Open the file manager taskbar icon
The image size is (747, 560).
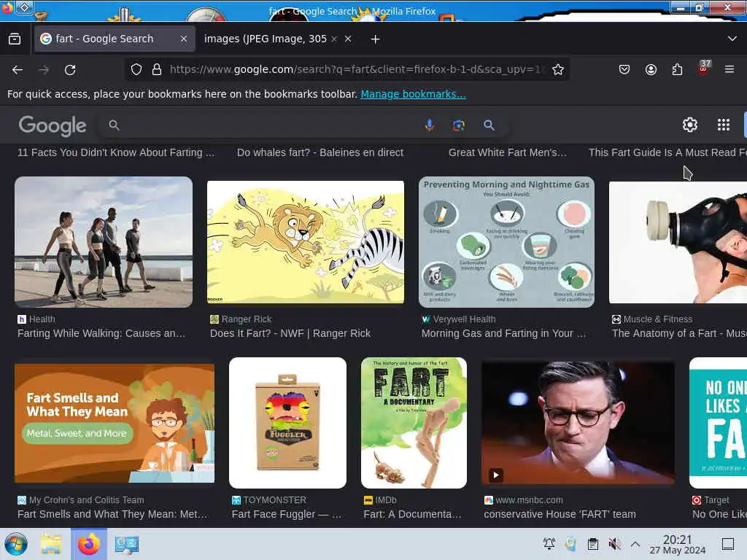point(51,544)
